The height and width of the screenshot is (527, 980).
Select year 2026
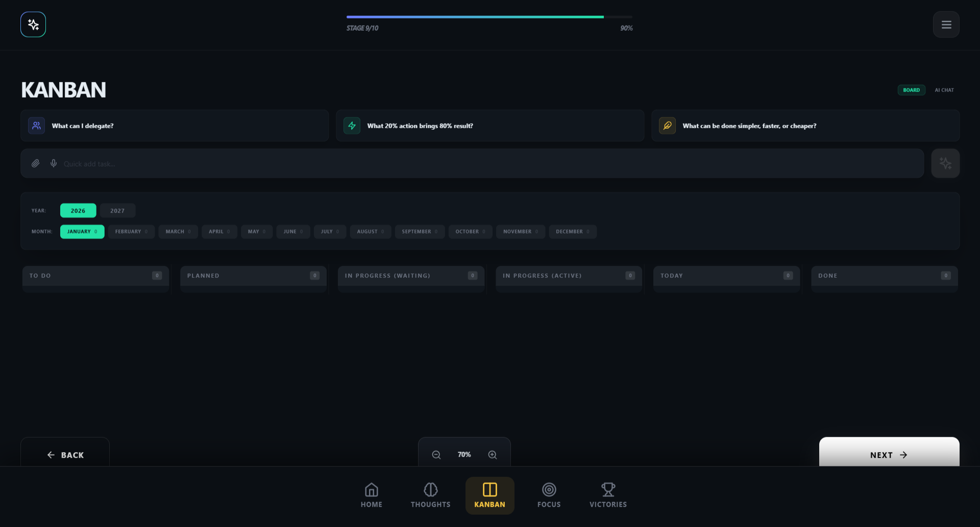point(78,210)
